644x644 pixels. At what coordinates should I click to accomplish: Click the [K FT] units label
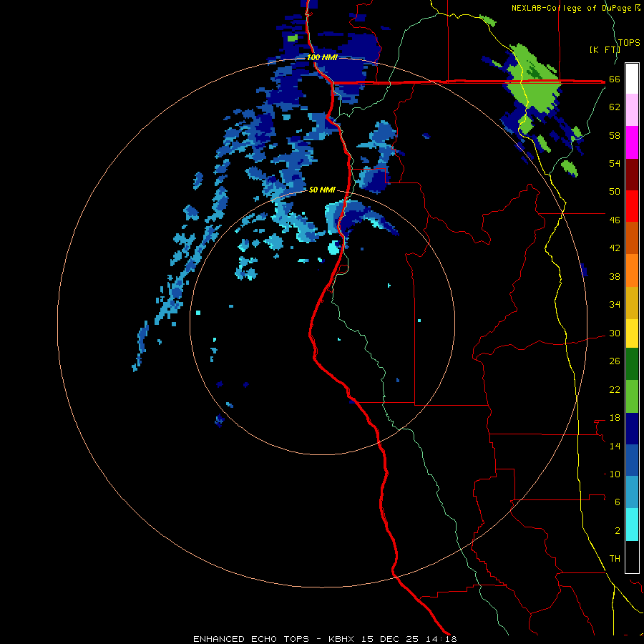point(605,50)
